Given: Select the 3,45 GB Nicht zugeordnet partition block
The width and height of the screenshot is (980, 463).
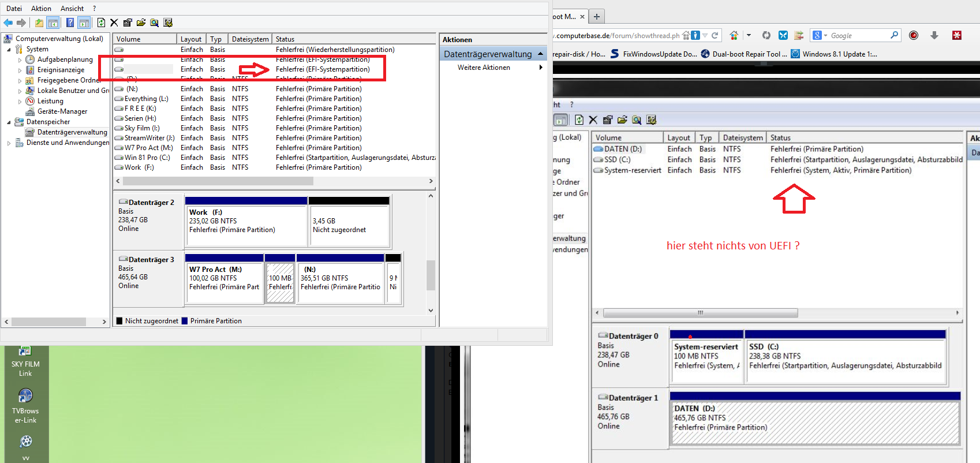Looking at the screenshot, I should click(x=349, y=221).
